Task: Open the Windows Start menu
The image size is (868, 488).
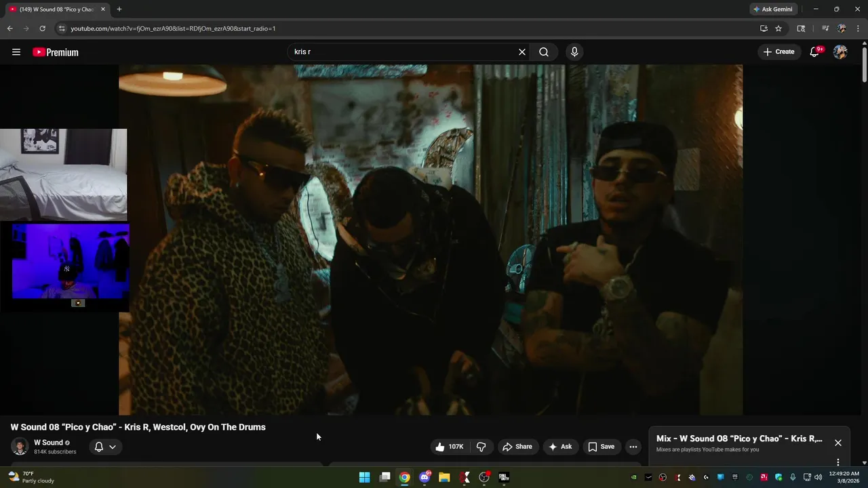Action: pos(364,477)
